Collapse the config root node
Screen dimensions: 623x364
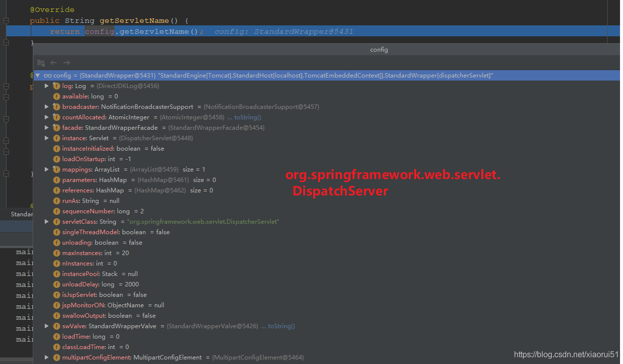(38, 76)
